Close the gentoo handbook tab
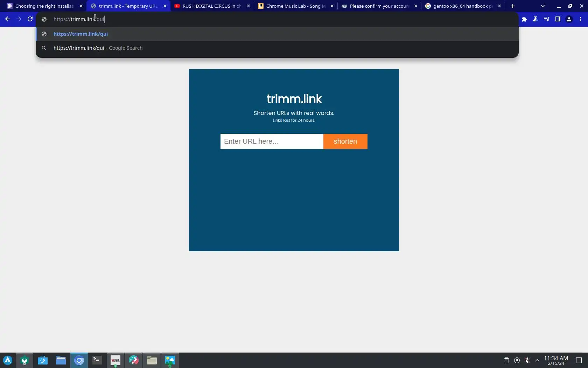Image resolution: width=588 pixels, height=368 pixels. click(x=499, y=6)
